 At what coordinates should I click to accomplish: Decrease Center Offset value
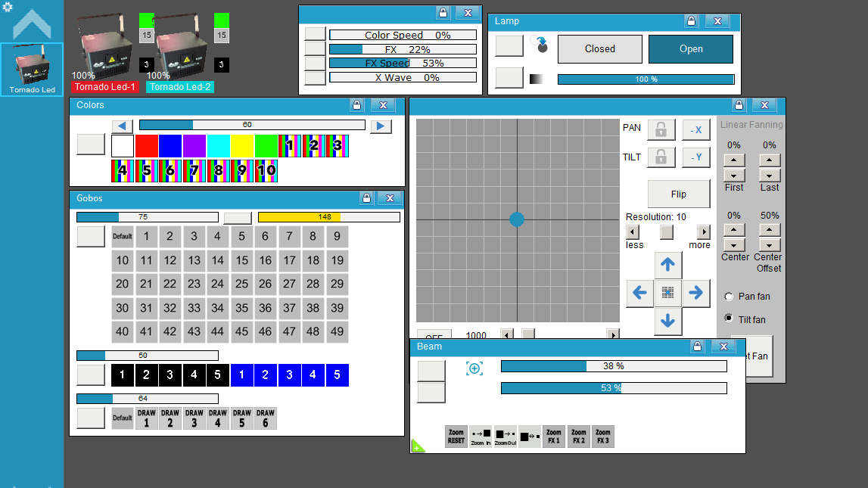click(770, 244)
